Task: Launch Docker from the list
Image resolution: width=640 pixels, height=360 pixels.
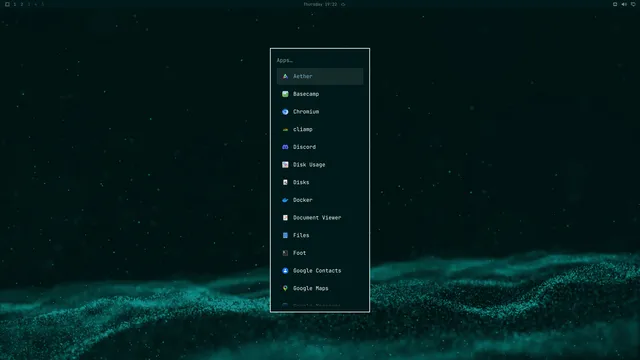Action: [320, 200]
